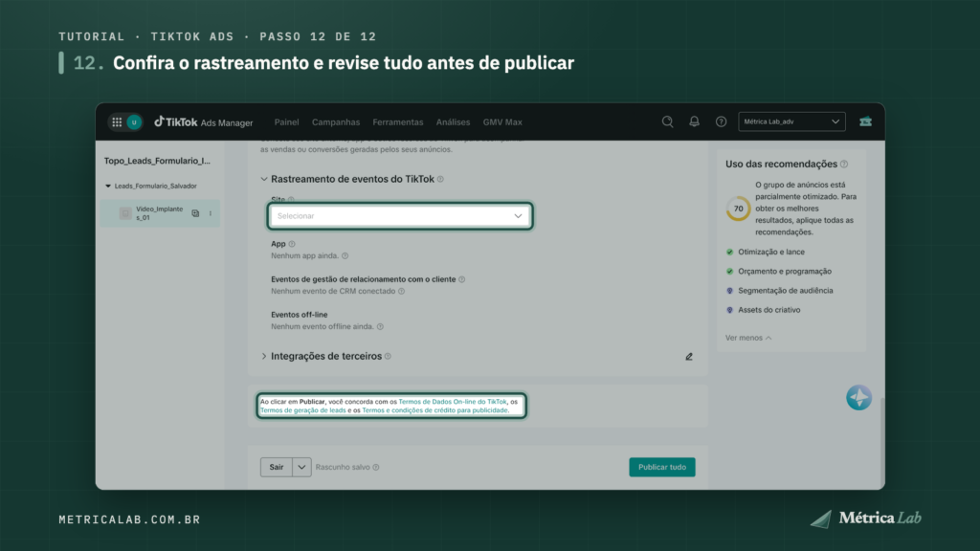
Task: Open the Campanhas menu
Action: point(336,122)
